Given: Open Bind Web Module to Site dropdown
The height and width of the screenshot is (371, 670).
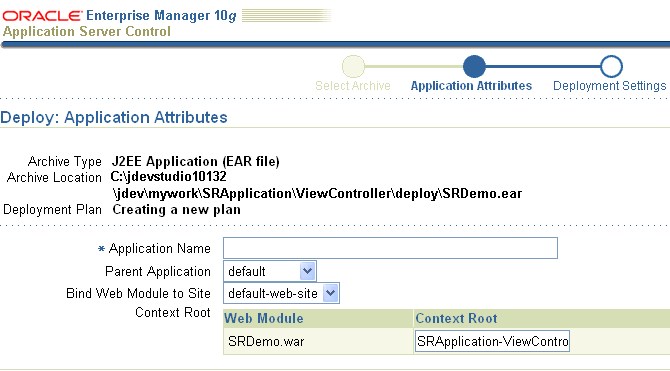Looking at the screenshot, I should 281,293.
